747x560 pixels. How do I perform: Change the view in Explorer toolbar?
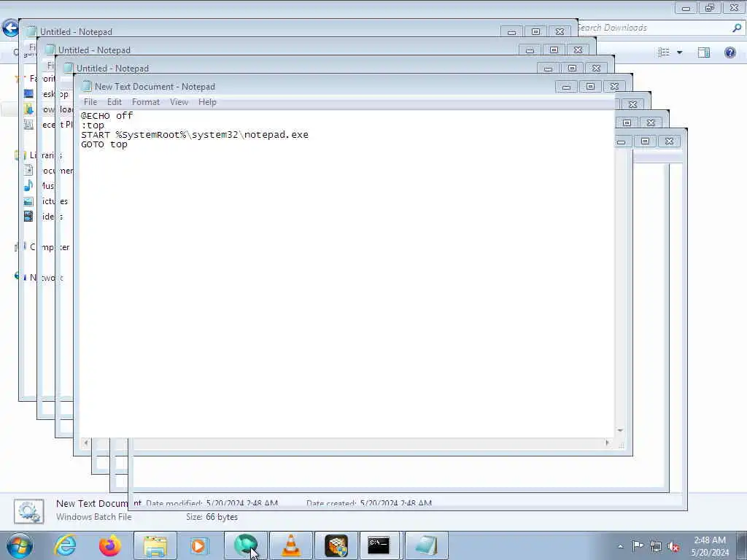(x=664, y=52)
